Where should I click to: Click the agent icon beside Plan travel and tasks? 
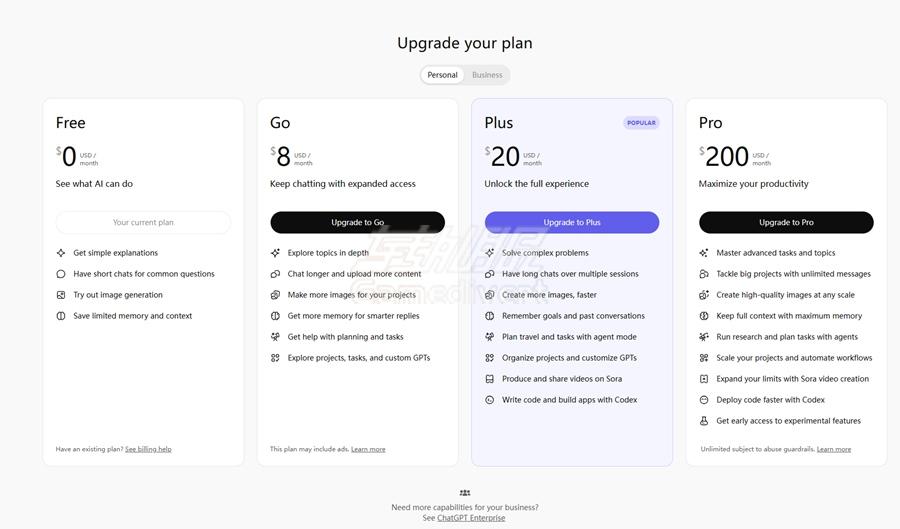tap(490, 337)
